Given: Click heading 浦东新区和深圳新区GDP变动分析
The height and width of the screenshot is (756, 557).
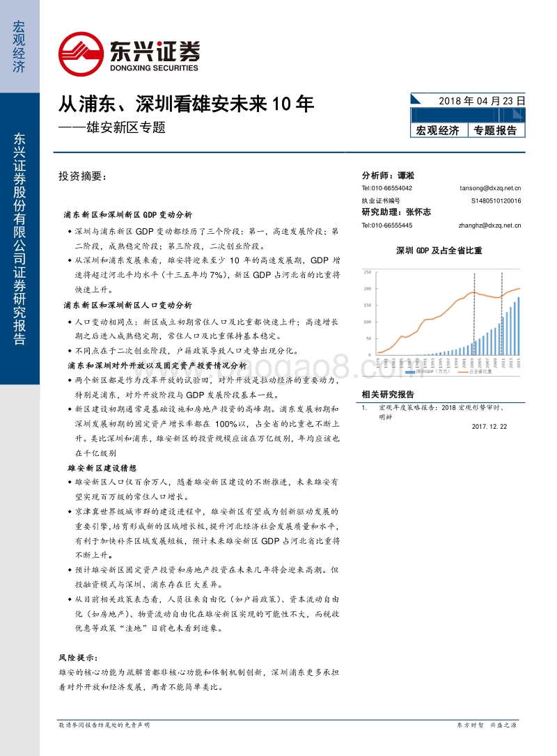Looking at the screenshot, I should [128, 214].
